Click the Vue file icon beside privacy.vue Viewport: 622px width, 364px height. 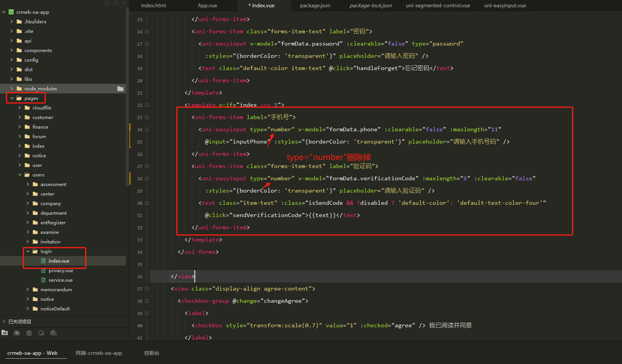click(x=43, y=270)
